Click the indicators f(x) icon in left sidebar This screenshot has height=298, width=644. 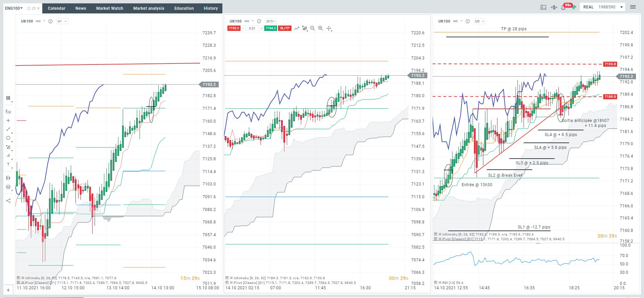(x=8, y=112)
